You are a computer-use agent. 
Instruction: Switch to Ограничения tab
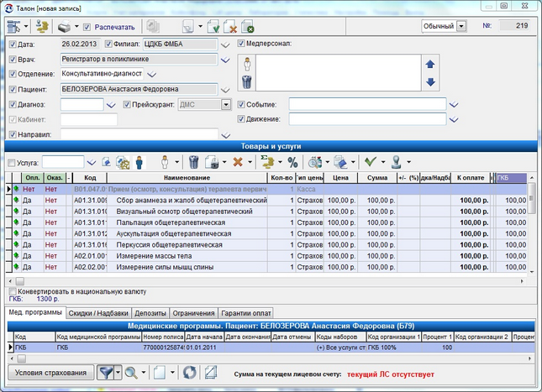tap(193, 313)
